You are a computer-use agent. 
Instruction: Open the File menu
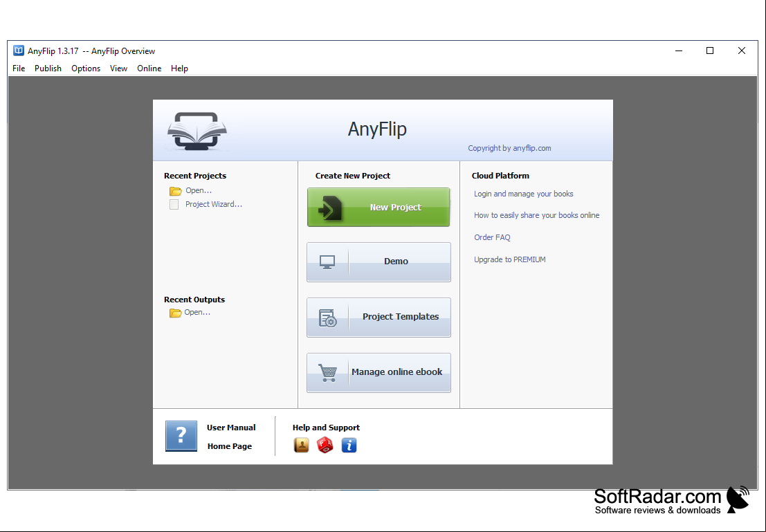click(19, 68)
